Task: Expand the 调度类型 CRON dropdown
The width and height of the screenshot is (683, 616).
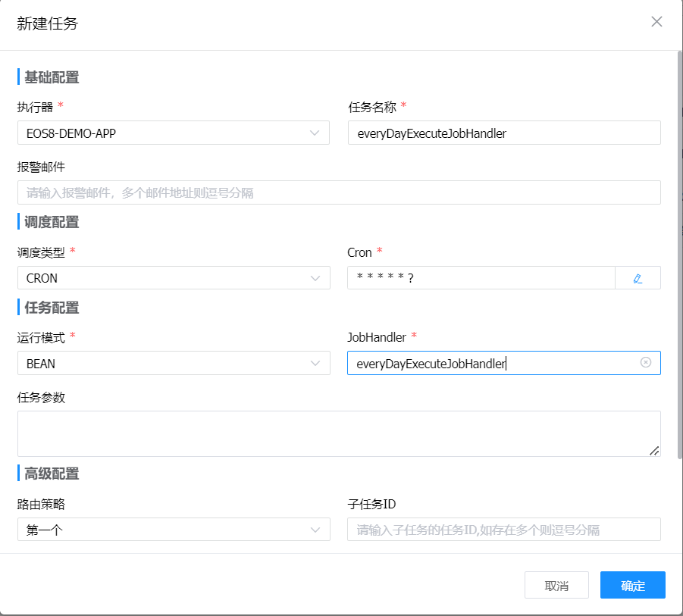Action: [x=167, y=278]
